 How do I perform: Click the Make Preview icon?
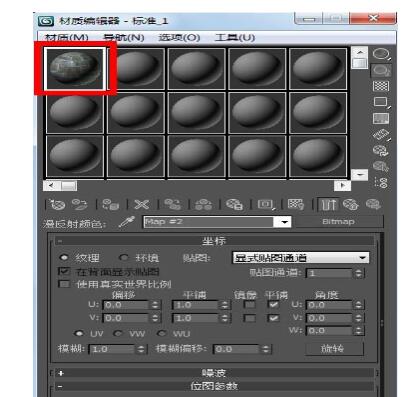point(381,135)
